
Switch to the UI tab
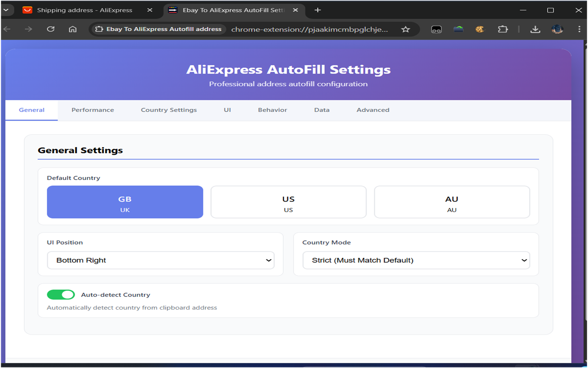coord(227,110)
